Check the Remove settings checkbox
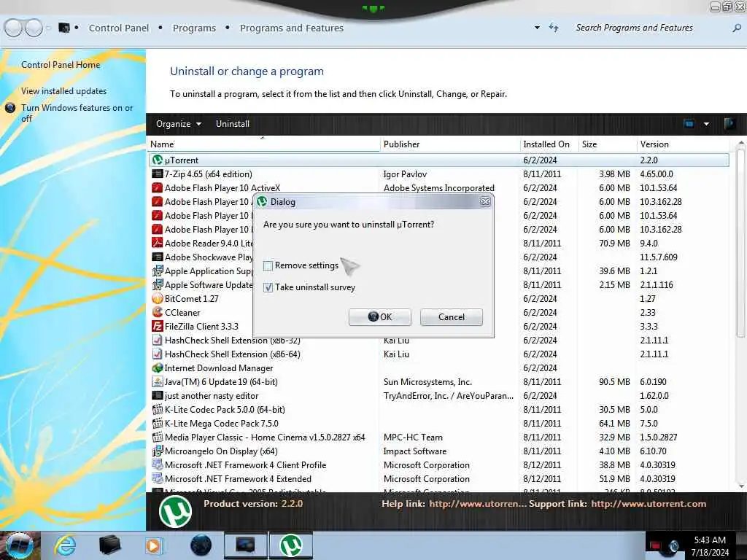Viewport: 747px width, 560px height. (x=268, y=265)
